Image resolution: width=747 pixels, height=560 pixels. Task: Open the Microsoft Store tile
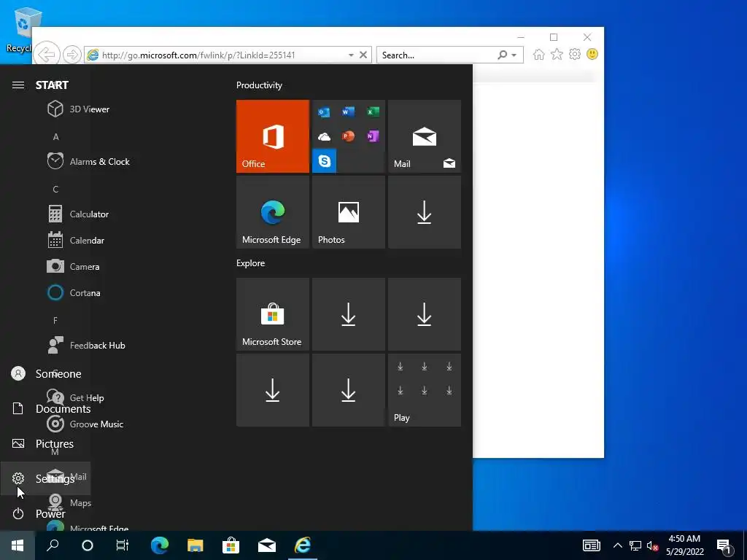click(x=273, y=314)
